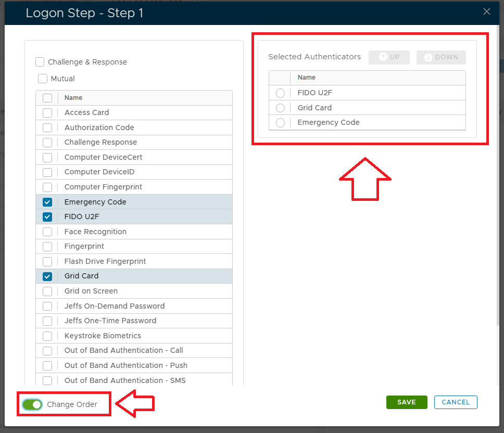This screenshot has height=433, width=504.
Task: Click the Selected Authenticators heading
Action: point(314,57)
